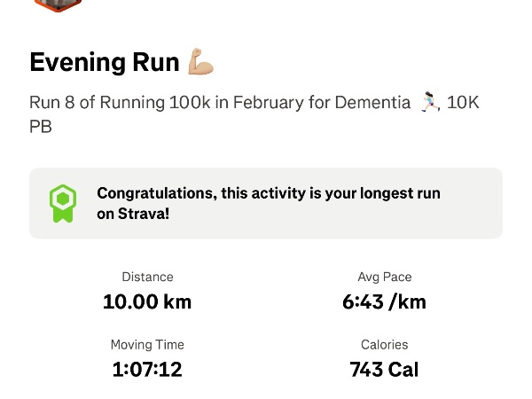Viewport: 532px width, 399px height.
Task: Tap the flexed bicep emoji beside the title
Action: point(201,62)
